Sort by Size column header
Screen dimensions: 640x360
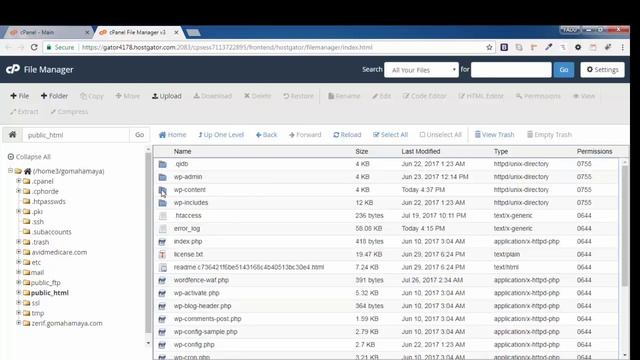tap(362, 151)
